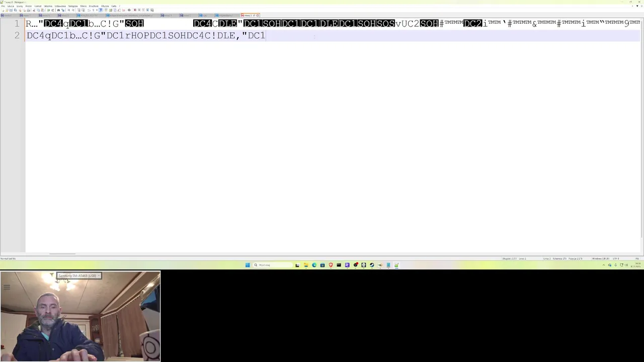Screen dimensions: 644x362
Task: Click the horizontal scrollbar thumb under the editor
Action: click(x=62, y=254)
